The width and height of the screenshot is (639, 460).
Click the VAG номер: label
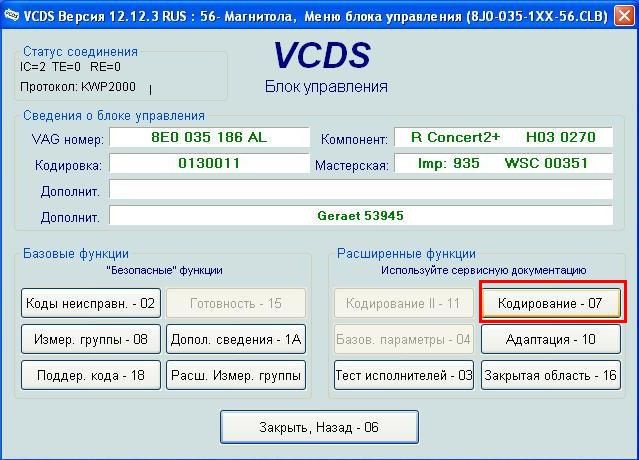[x=68, y=139]
